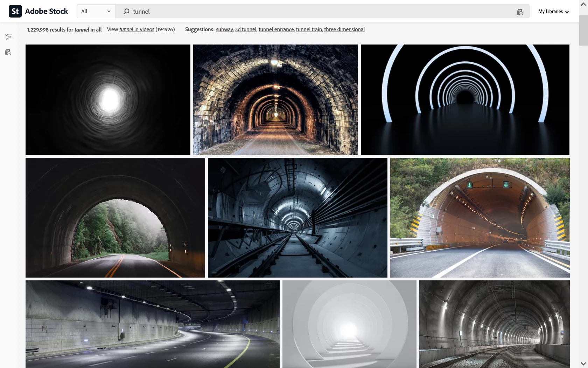
Task: Expand the My Libraries dropdown
Action: click(554, 12)
